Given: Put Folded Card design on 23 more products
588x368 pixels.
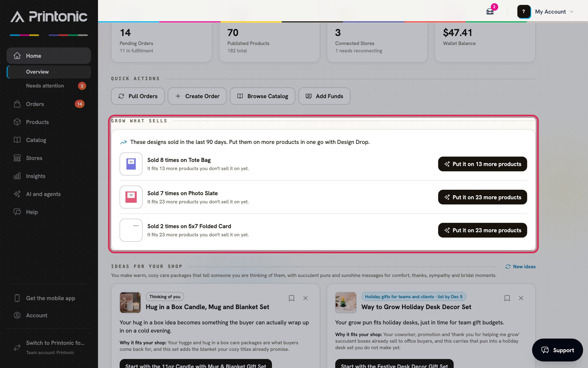Looking at the screenshot, I should tap(482, 230).
